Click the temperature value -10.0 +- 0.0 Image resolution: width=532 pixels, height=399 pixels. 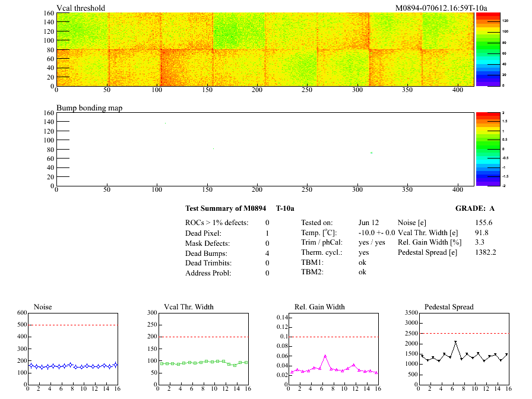[376, 232]
